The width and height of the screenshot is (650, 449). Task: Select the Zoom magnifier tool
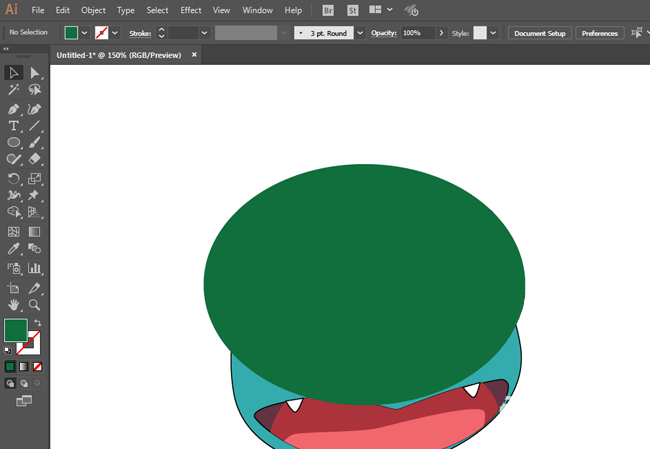35,304
